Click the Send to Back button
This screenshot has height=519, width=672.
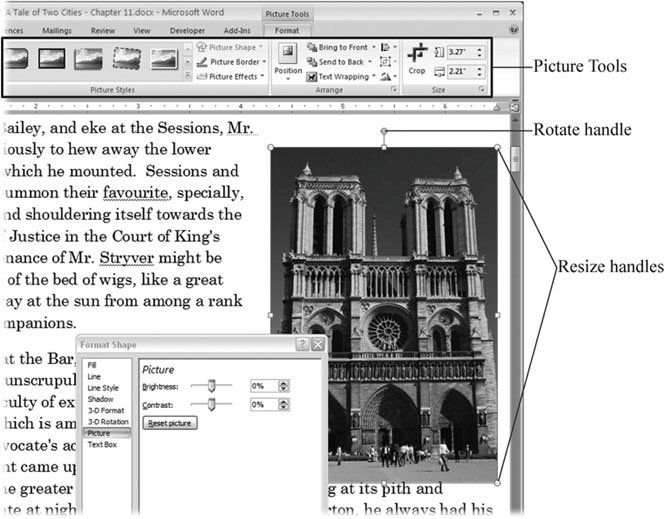[340, 62]
